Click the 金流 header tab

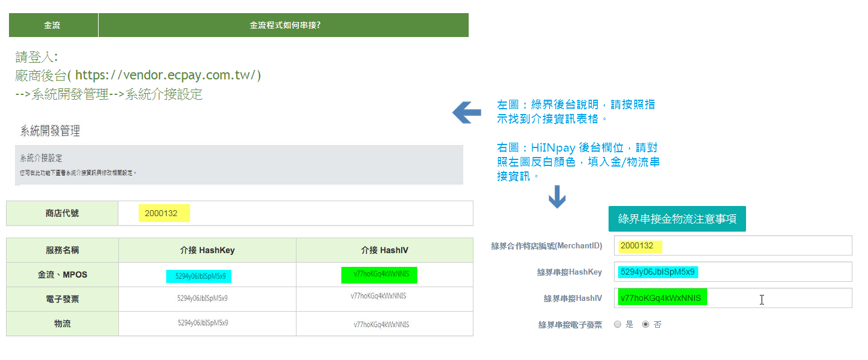point(53,25)
